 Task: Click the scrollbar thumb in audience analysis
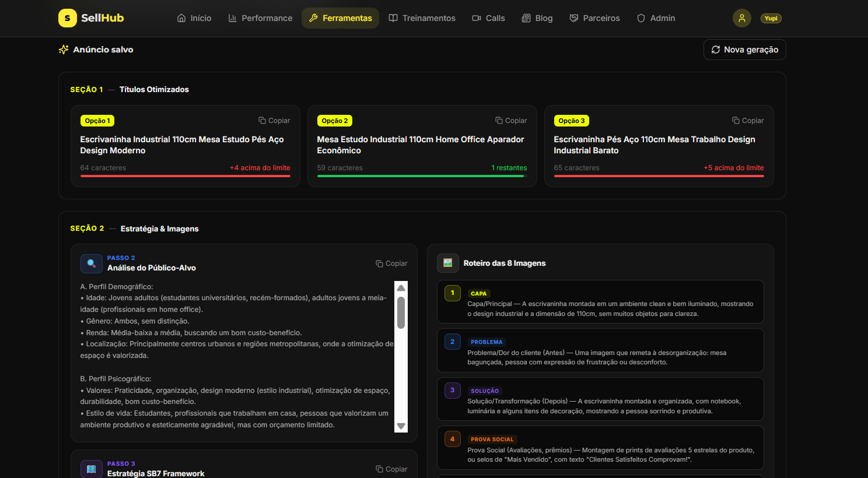tap(401, 313)
